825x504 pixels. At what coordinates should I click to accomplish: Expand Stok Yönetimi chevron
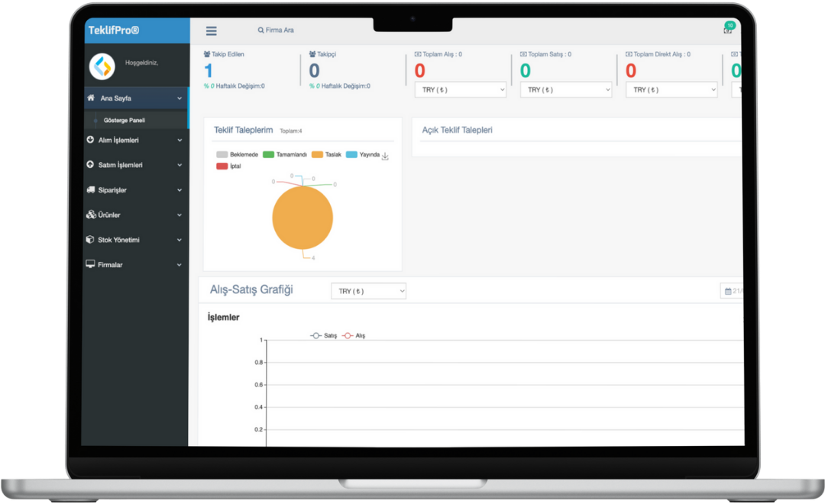coord(180,240)
